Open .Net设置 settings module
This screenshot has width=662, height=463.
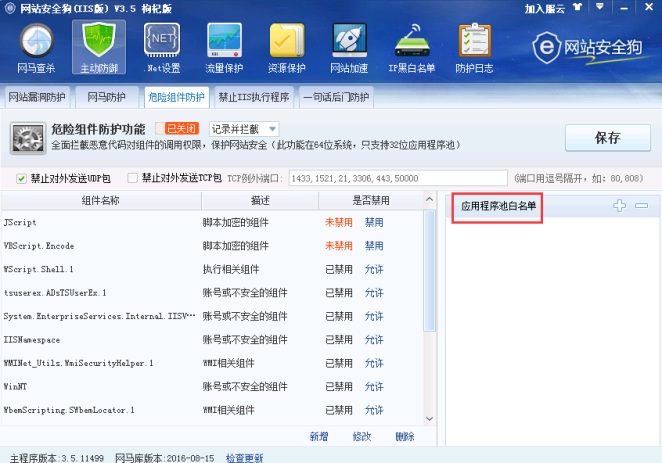coord(162,48)
